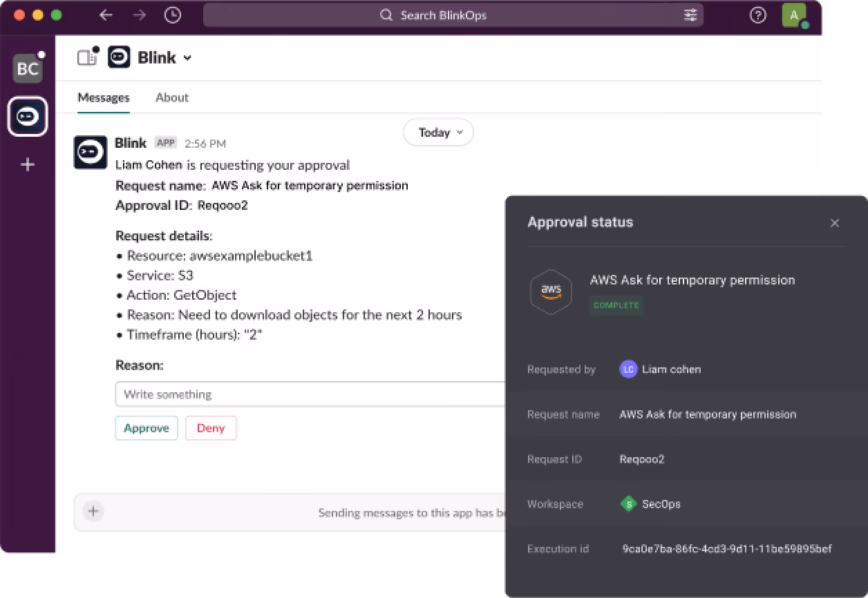Click the 2:56 PM timestamp

pyautogui.click(x=205, y=144)
